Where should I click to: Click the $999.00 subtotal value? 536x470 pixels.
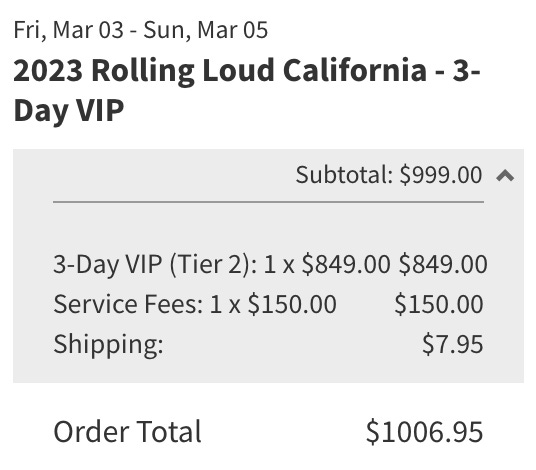tap(441, 175)
